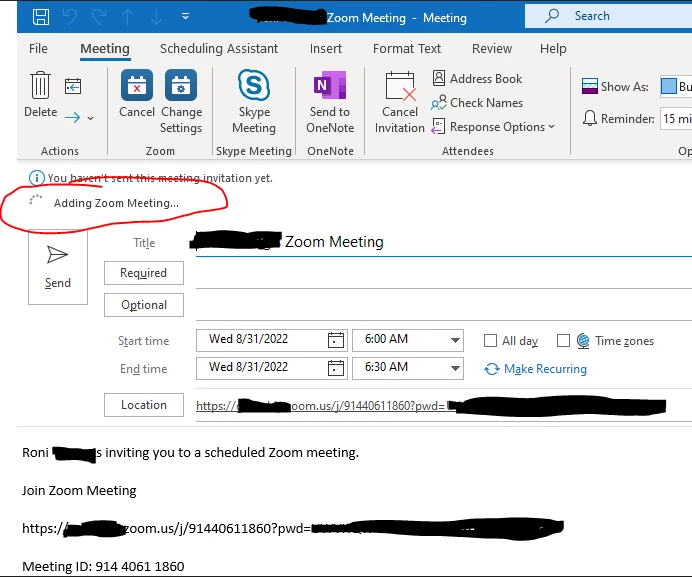Switch to Scheduling Assistant tab
This screenshot has width=692, height=577.
[219, 48]
